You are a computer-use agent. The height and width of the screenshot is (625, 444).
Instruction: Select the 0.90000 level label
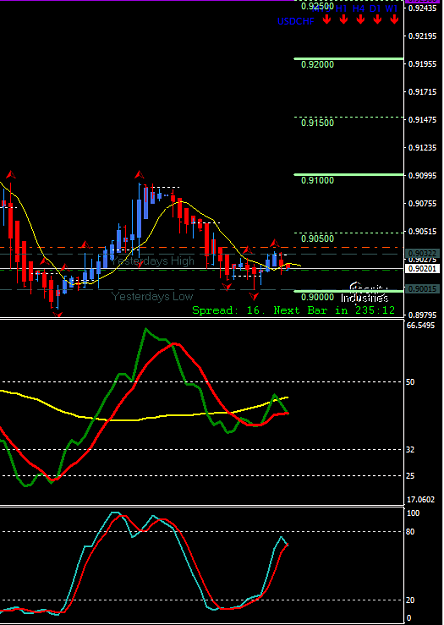(318, 297)
